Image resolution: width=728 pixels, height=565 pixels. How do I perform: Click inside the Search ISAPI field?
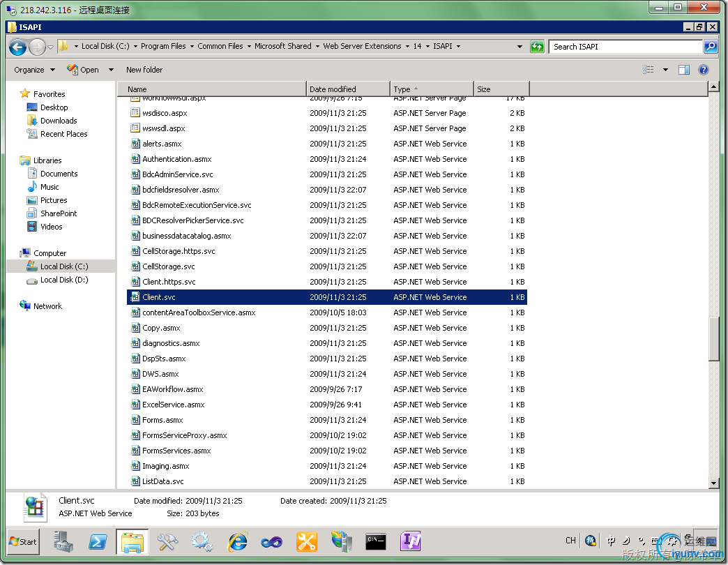tap(625, 47)
